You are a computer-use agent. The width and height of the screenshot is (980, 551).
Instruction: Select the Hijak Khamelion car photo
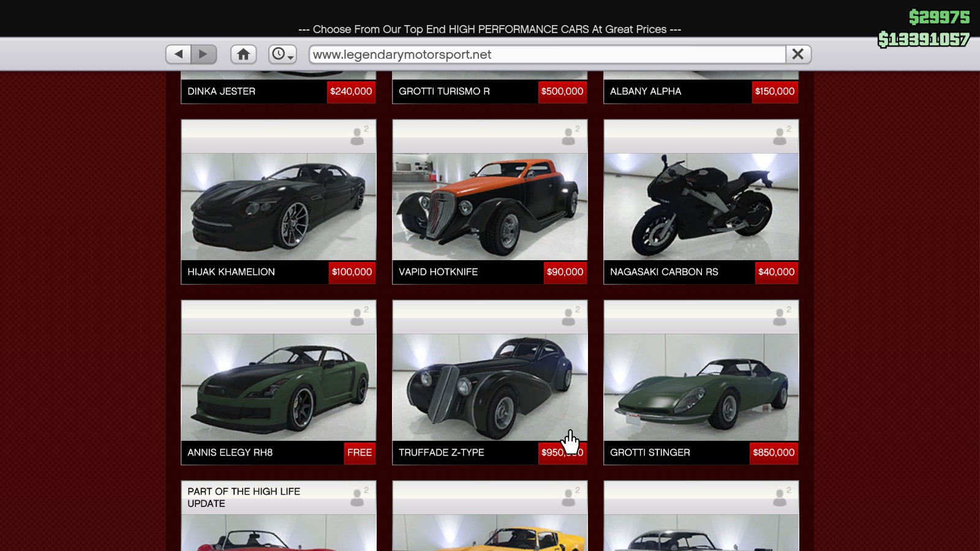(x=279, y=206)
